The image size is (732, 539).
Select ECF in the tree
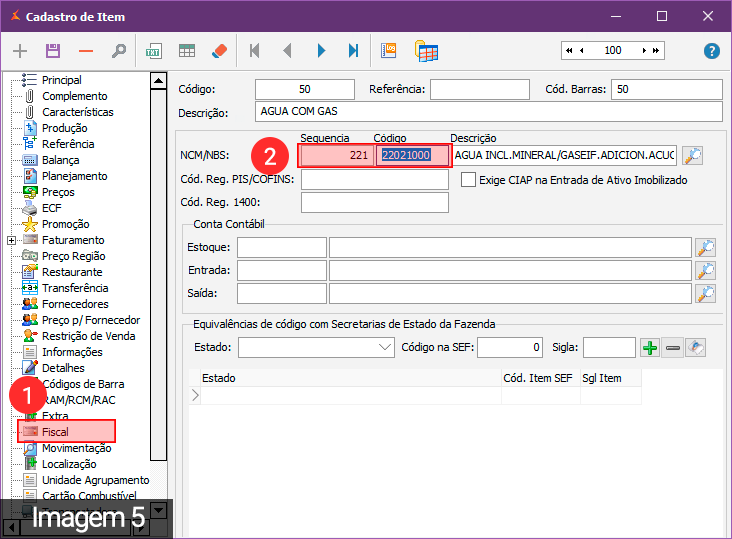click(x=51, y=208)
